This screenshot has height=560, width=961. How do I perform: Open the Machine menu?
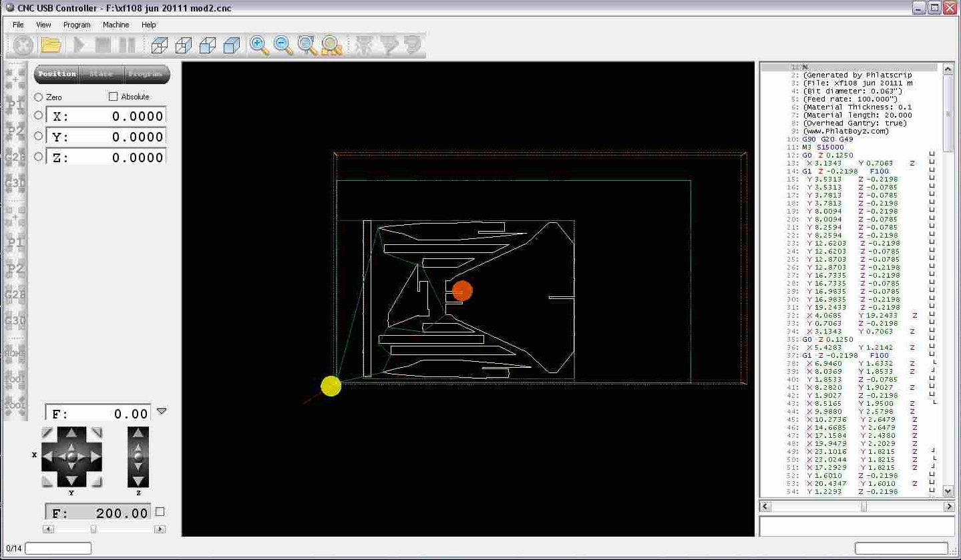(x=116, y=25)
